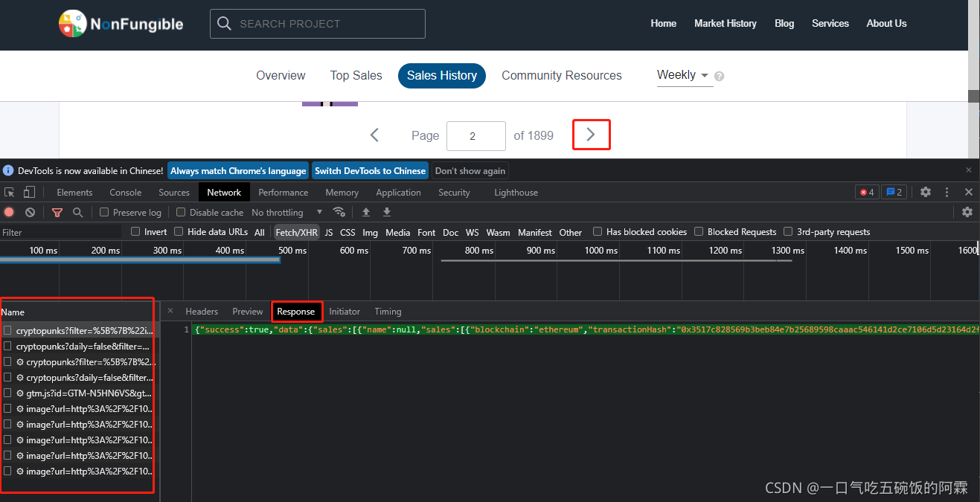Filter requests by WS type
980x502 pixels.
point(473,232)
